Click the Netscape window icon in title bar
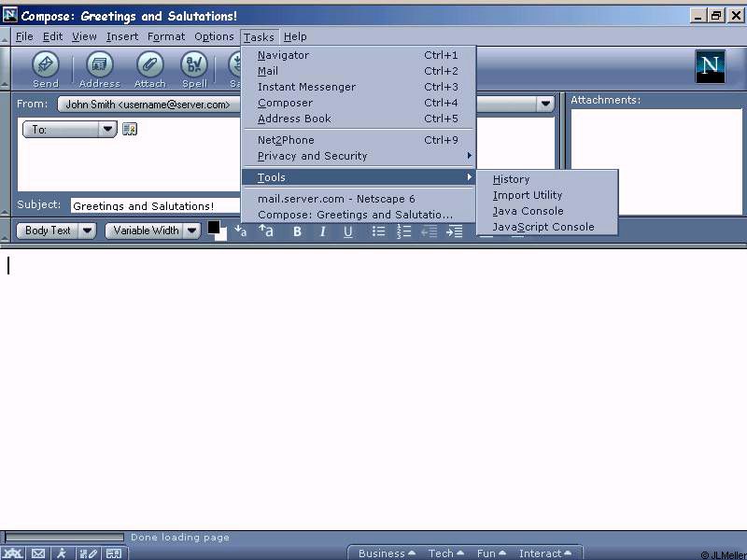747x560 pixels. pyautogui.click(x=10, y=15)
